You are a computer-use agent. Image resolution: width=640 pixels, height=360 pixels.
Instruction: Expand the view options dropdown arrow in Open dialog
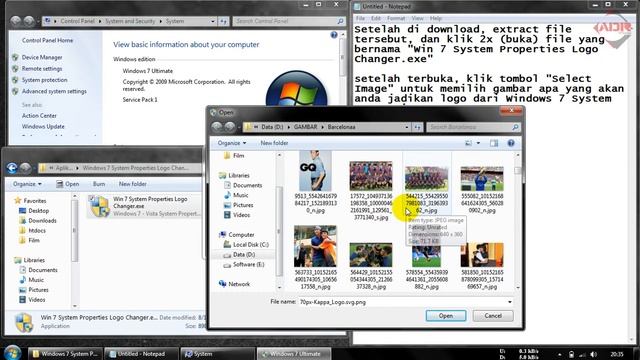pos(478,143)
